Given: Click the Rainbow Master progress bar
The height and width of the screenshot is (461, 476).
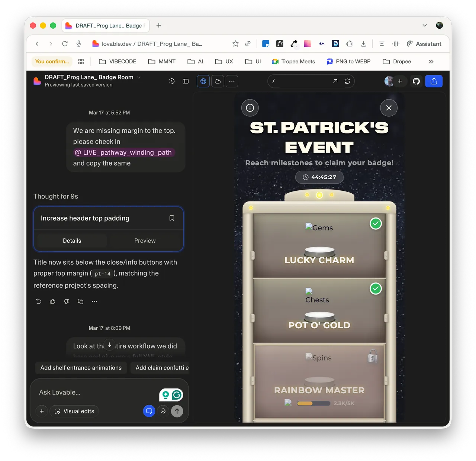Looking at the screenshot, I should coord(313,403).
